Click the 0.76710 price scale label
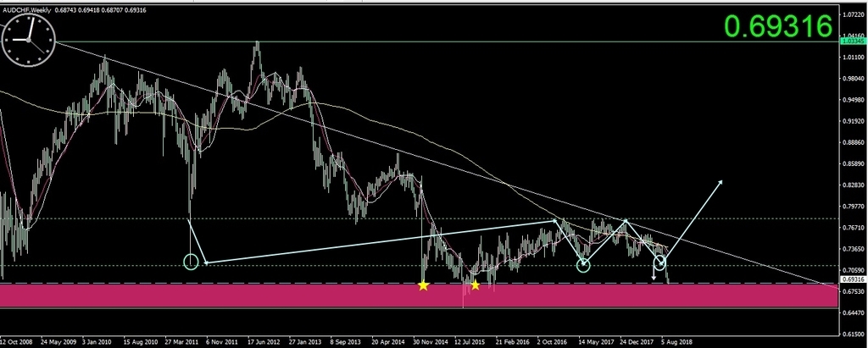 (853, 228)
